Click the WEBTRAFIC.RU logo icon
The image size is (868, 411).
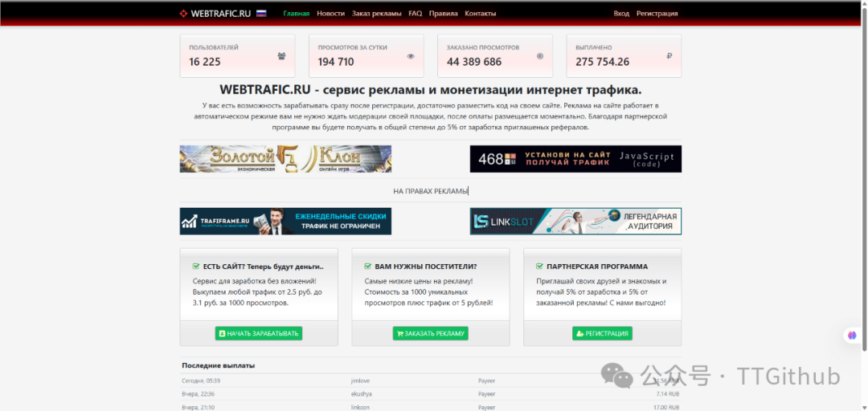point(184,14)
